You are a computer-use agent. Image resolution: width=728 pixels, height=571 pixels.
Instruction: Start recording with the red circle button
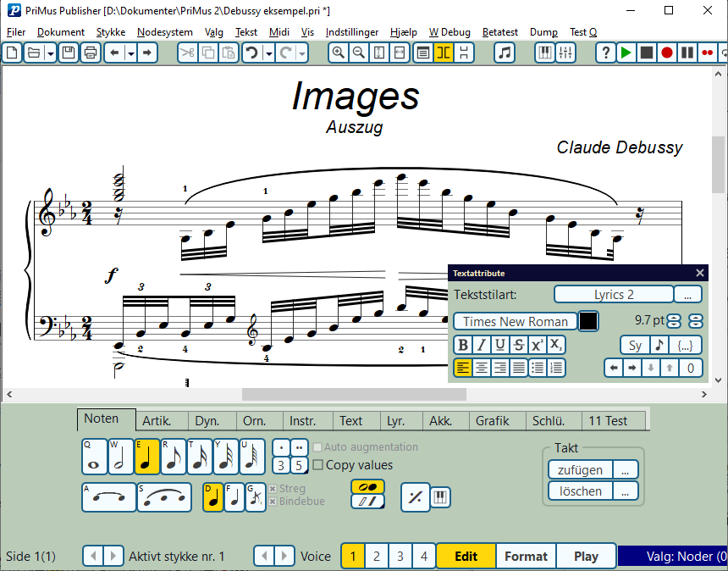(x=667, y=53)
